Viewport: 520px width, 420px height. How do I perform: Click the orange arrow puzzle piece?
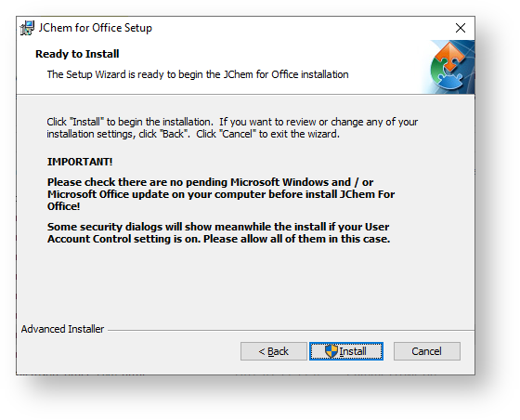click(450, 57)
